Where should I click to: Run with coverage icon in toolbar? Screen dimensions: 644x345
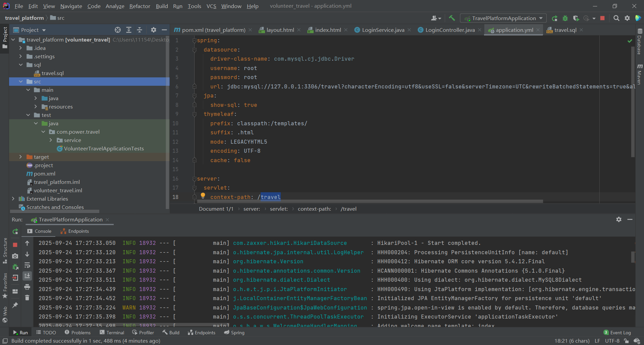click(x=576, y=18)
